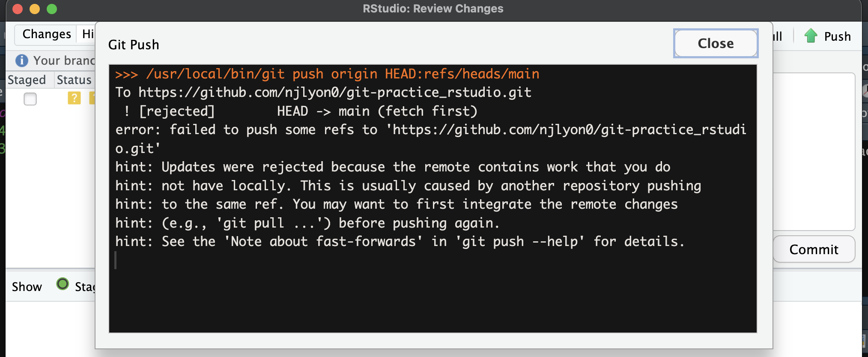Click the blue info icon beside branch message
Viewport: 868px width, 357px height.
tap(21, 60)
